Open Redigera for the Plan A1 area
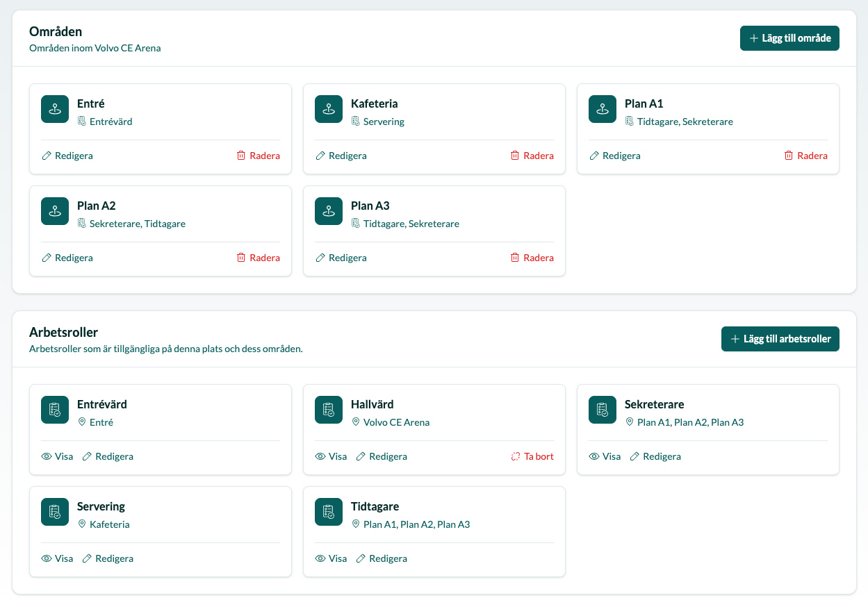868x607 pixels. click(x=615, y=156)
